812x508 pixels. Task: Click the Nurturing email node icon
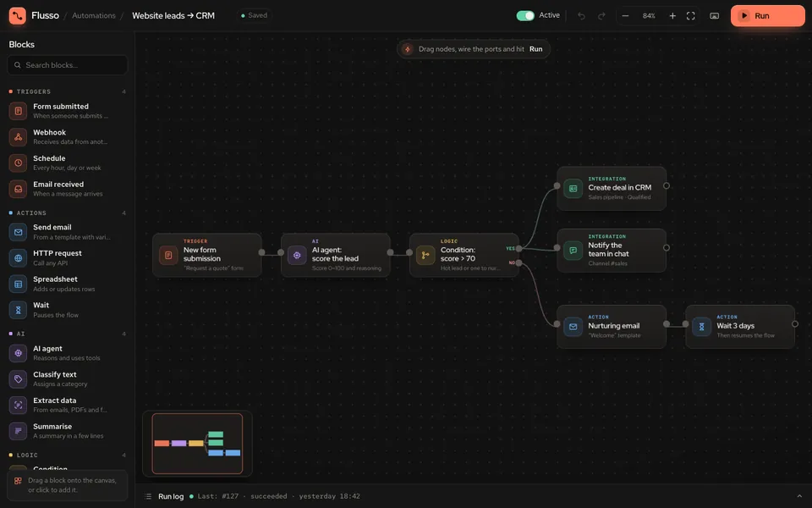click(x=573, y=327)
